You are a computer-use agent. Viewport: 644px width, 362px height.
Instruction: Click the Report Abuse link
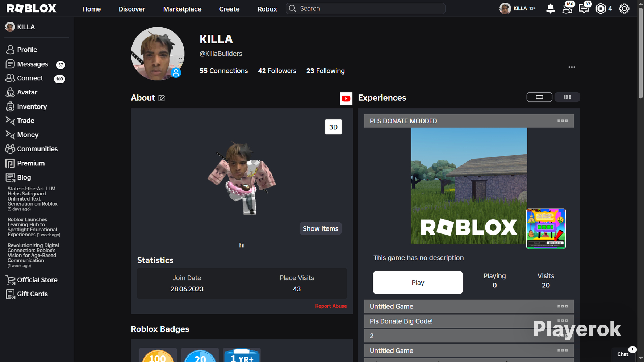[x=331, y=306]
